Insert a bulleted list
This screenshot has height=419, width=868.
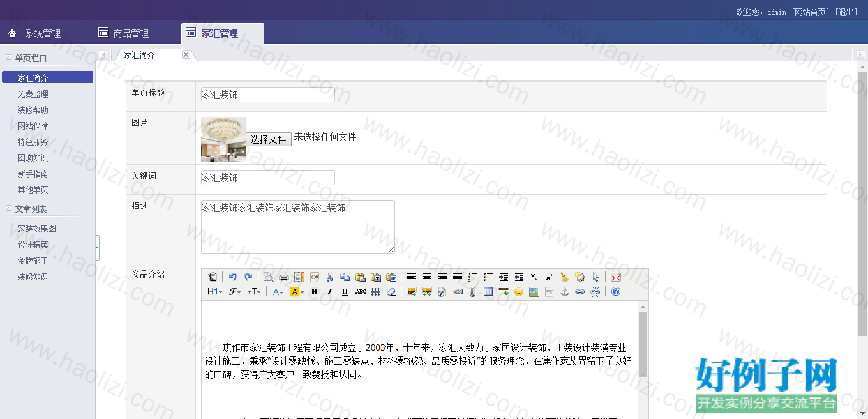coord(488,277)
